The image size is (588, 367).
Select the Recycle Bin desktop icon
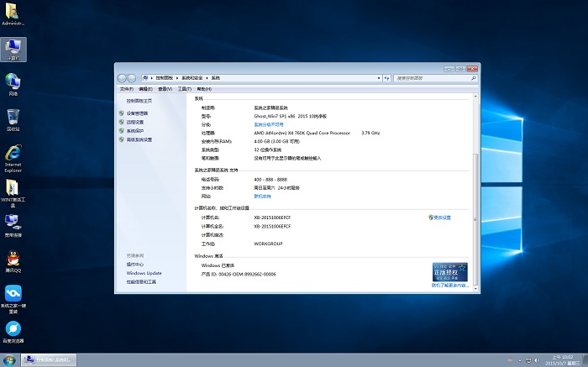[x=13, y=120]
